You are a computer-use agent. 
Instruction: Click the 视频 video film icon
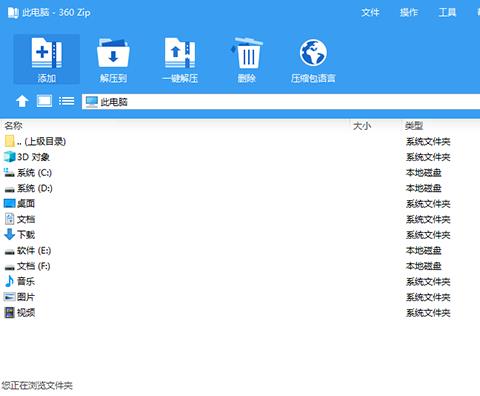pos(9,312)
